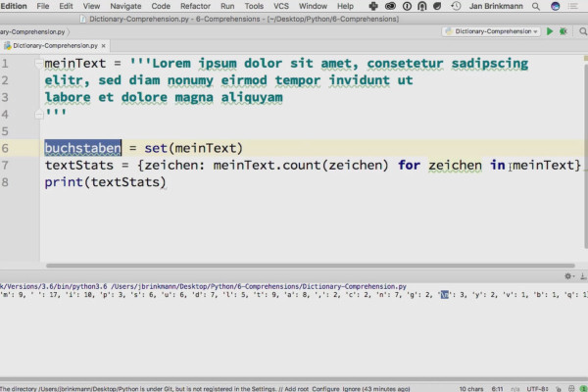588x392 pixels.
Task: Open macOS Spotlight search icon
Action: [x=536, y=7]
